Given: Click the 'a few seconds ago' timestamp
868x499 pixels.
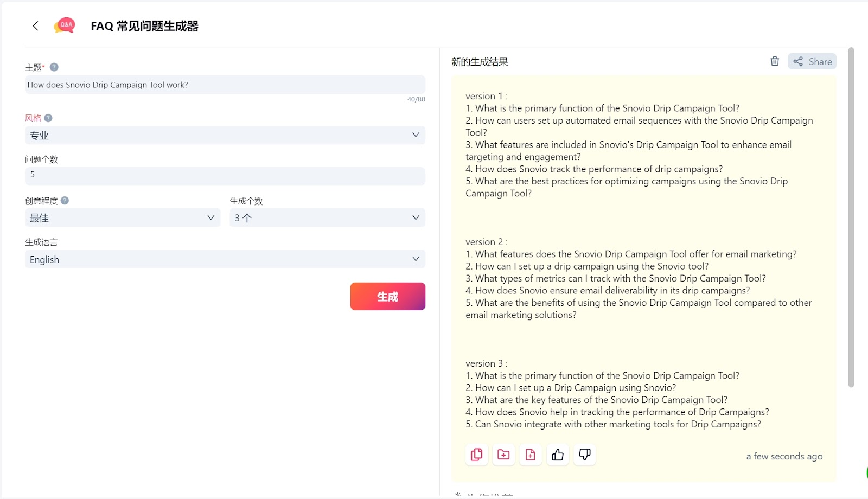Looking at the screenshot, I should click(784, 456).
